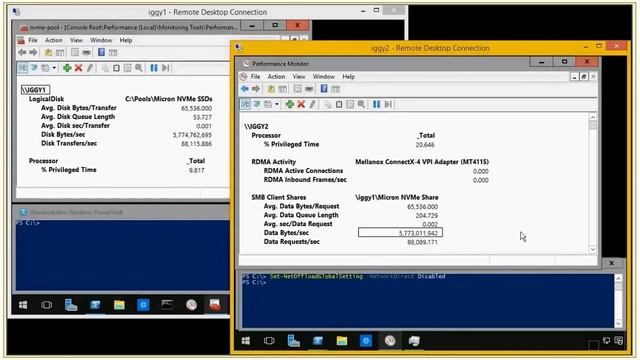Select 'RDMA Active Connections' in iggy2 report

click(x=303, y=171)
